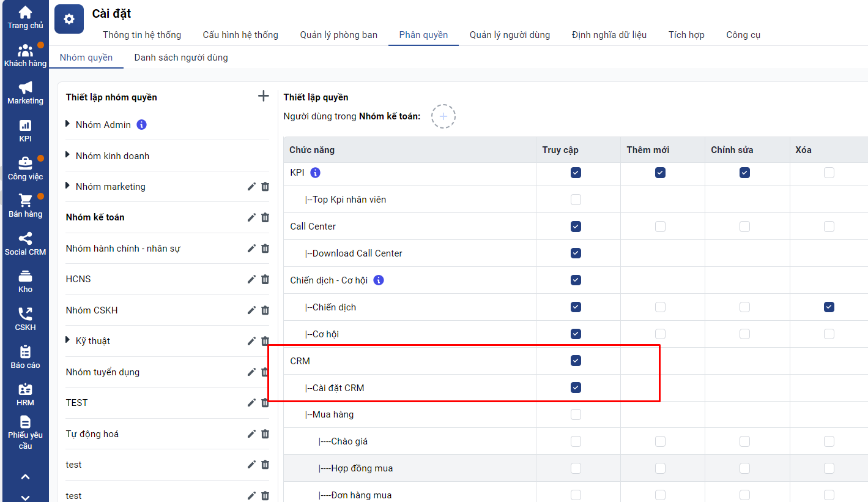Open the Marketing megaphone icon in sidebar
The image size is (868, 502).
tap(25, 88)
